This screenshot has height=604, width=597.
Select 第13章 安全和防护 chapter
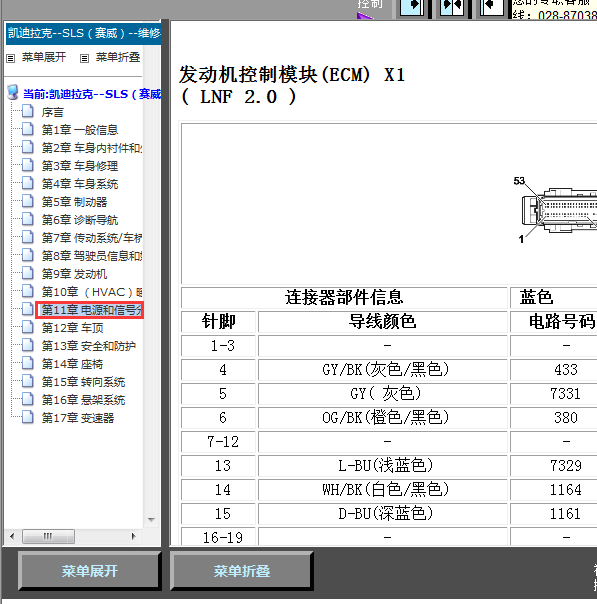(x=89, y=346)
